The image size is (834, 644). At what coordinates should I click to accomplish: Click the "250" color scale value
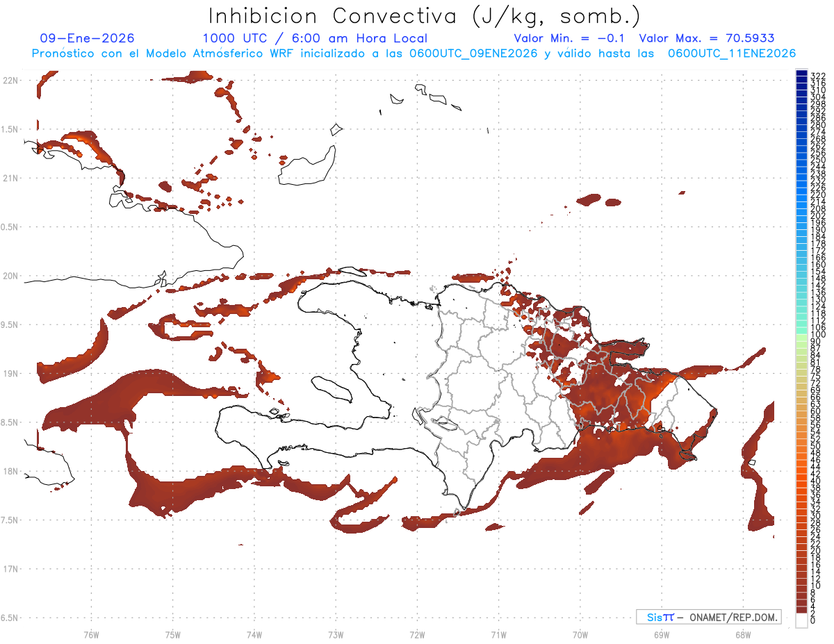[817, 160]
